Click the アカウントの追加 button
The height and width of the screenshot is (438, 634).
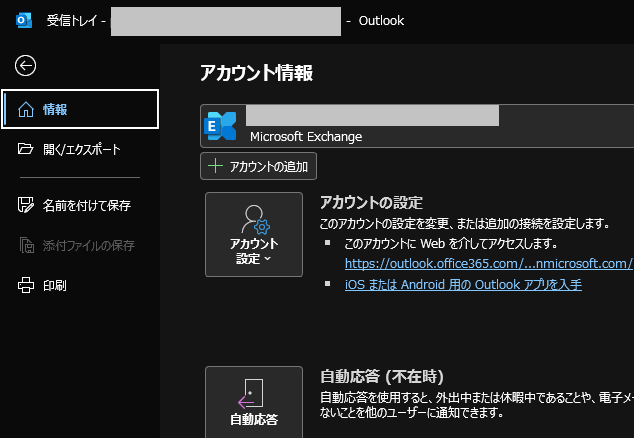pyautogui.click(x=258, y=166)
